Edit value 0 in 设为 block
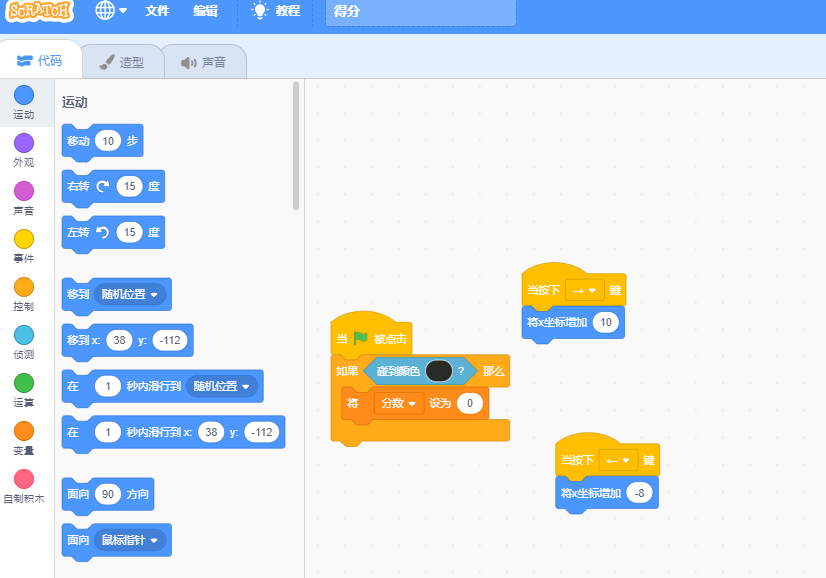826x578 pixels. click(x=470, y=404)
